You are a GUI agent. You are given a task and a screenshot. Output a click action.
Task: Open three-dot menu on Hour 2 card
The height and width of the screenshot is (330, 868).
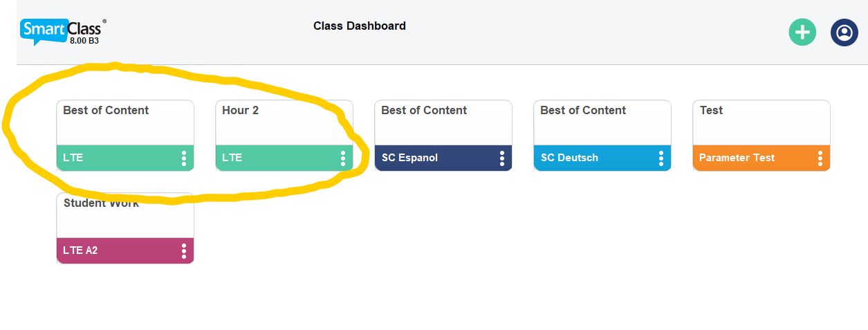[343, 158]
